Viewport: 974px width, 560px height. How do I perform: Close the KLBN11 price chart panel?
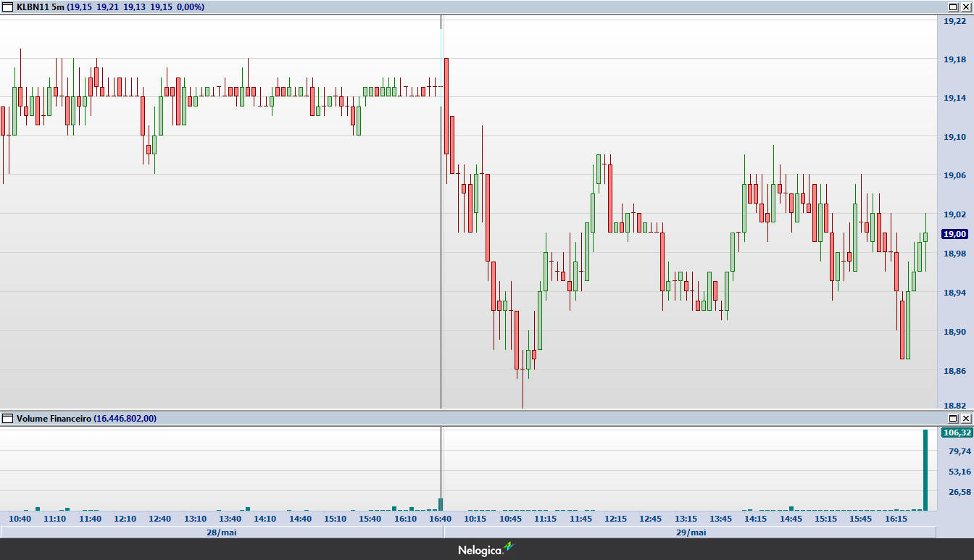[x=965, y=7]
